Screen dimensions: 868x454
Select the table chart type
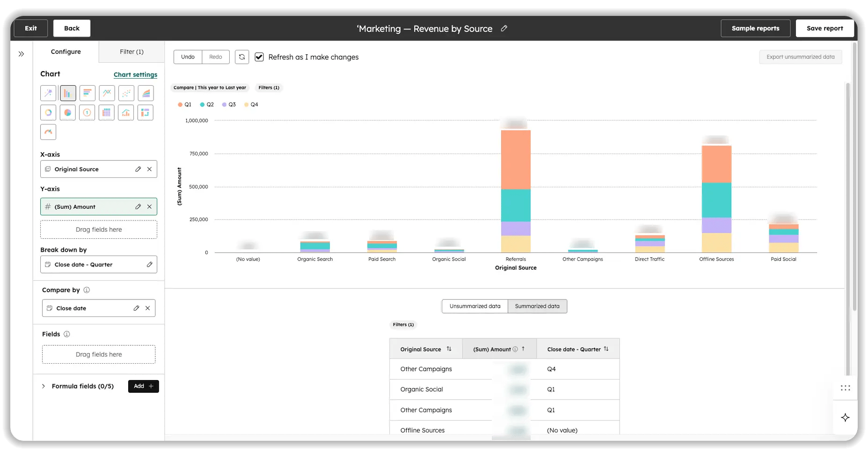point(107,112)
